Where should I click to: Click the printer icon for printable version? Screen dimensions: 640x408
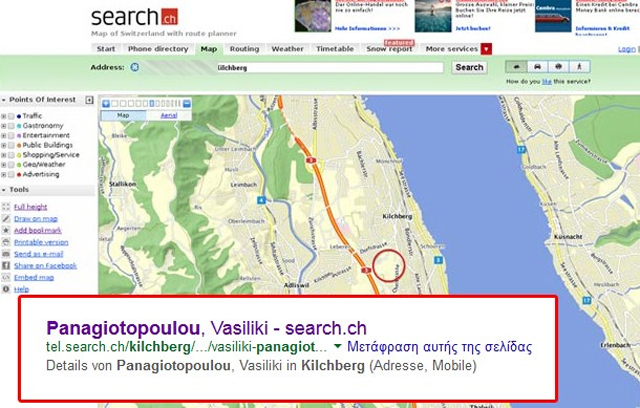pyautogui.click(x=6, y=242)
